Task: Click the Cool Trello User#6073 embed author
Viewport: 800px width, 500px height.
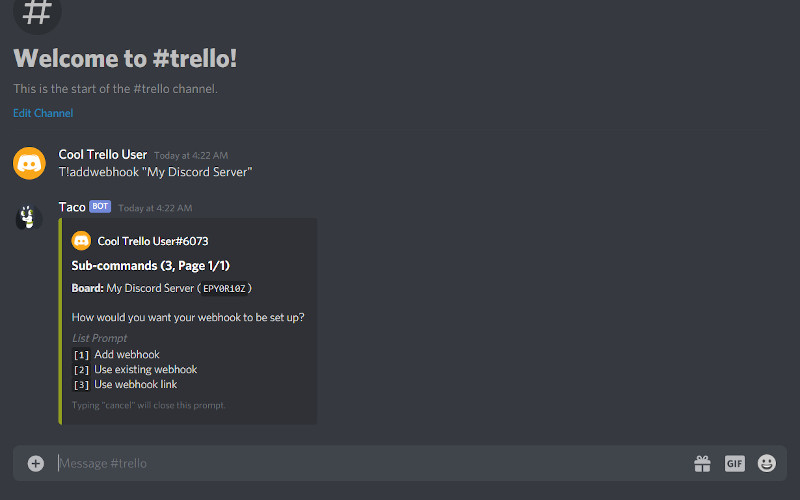Action: click(153, 241)
